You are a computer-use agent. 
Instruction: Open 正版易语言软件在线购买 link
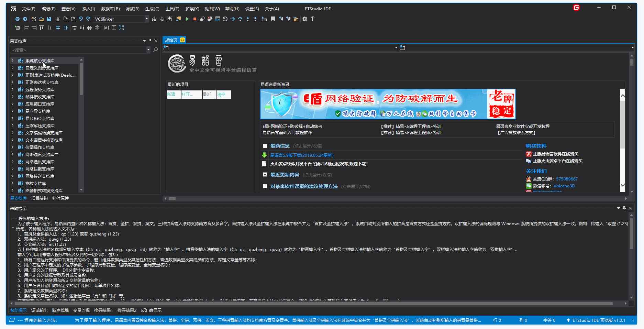click(x=555, y=154)
